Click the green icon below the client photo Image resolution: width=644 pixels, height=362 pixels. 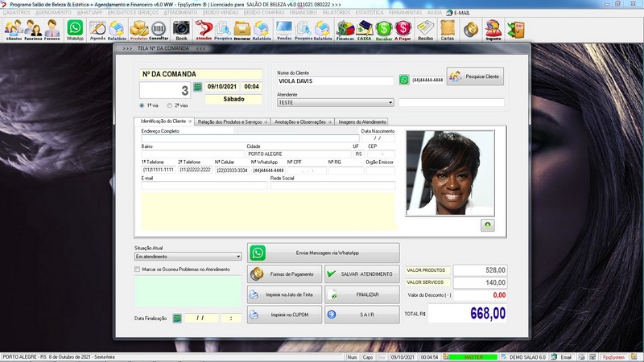coord(488,226)
